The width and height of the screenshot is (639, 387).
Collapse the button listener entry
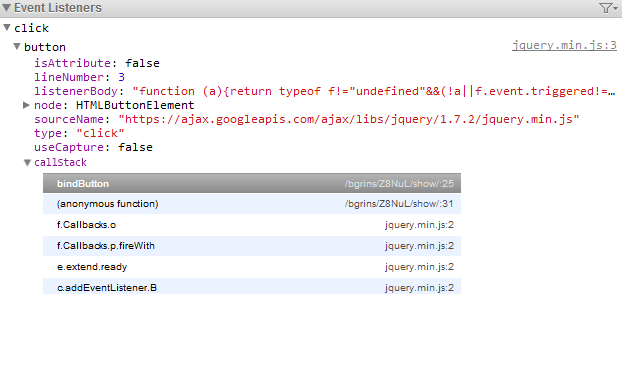[x=17, y=46]
